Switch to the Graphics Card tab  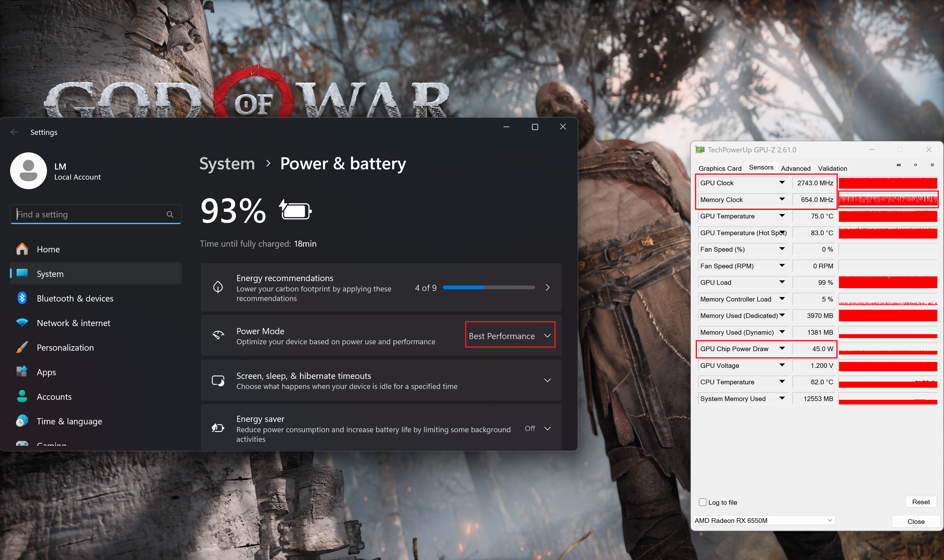pyautogui.click(x=720, y=168)
